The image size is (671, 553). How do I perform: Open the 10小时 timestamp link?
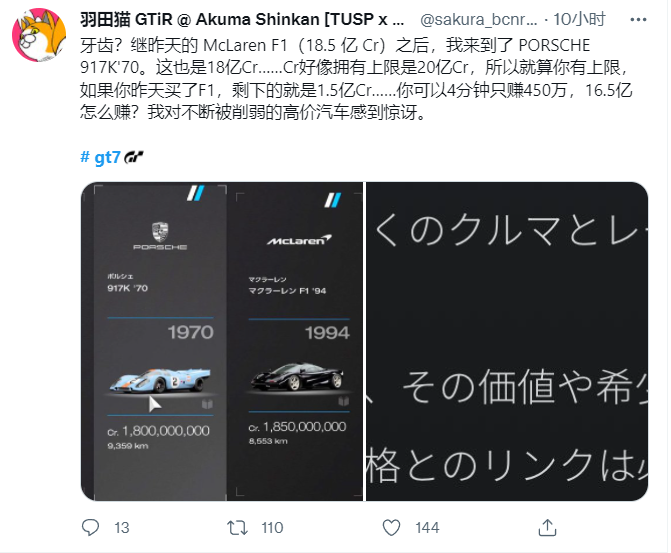579,20
